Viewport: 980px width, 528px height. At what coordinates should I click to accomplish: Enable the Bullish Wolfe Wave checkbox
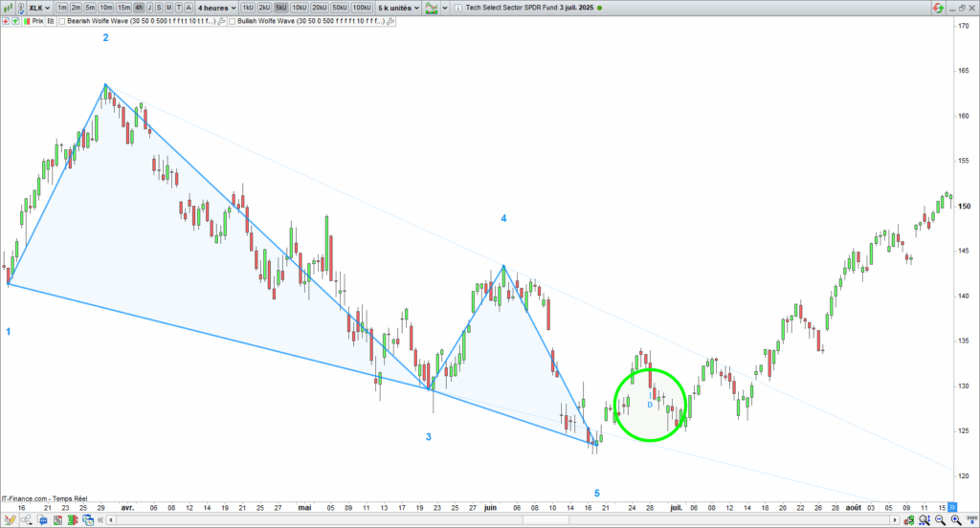(x=234, y=20)
